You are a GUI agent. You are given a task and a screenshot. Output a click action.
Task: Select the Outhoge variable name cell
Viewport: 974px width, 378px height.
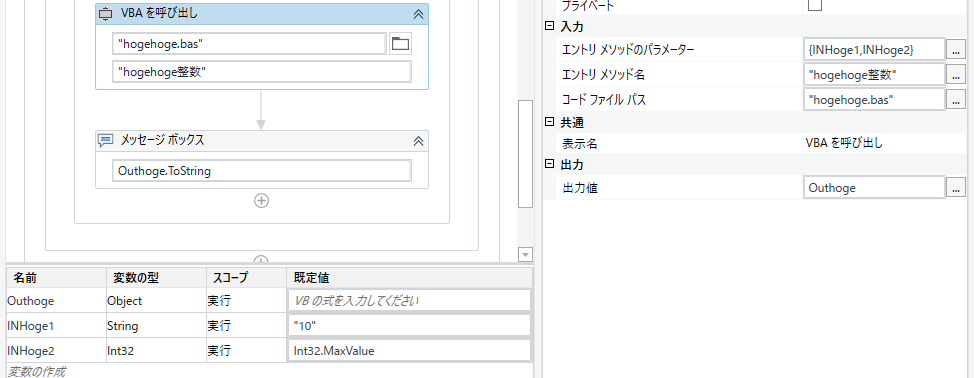(x=56, y=301)
